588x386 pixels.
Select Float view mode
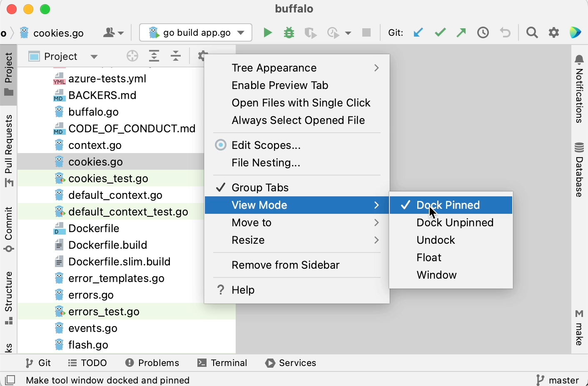click(x=451, y=257)
